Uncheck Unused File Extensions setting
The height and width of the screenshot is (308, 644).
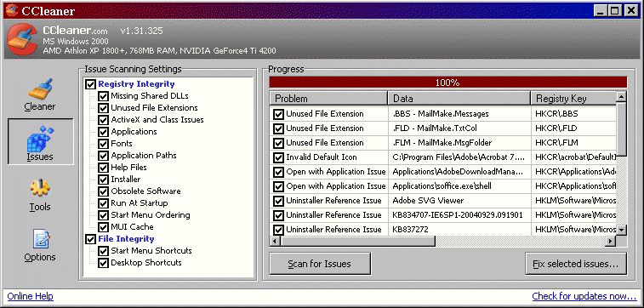click(103, 108)
